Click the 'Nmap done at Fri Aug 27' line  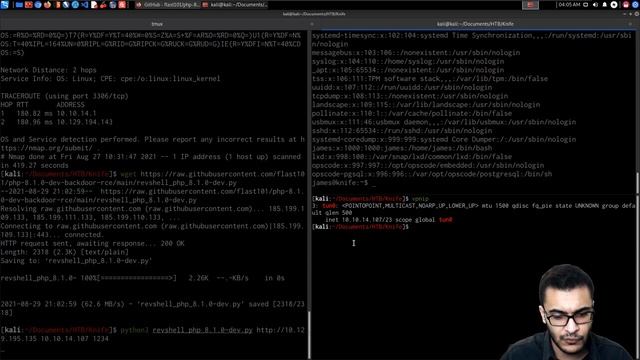(x=151, y=161)
